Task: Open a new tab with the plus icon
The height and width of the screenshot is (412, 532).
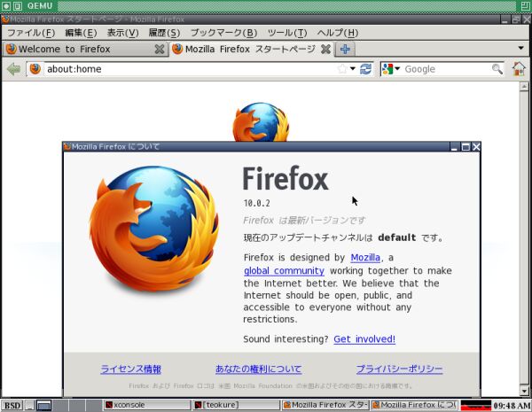Action: click(x=345, y=49)
